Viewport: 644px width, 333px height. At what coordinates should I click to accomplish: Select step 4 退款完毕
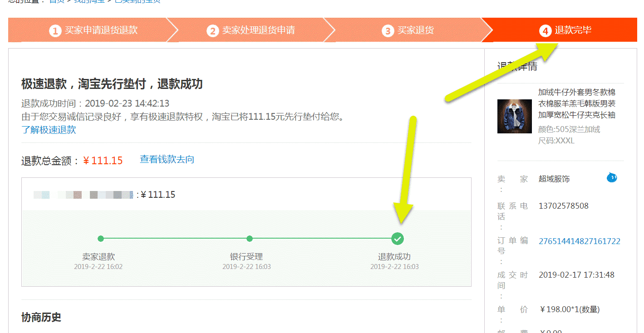click(565, 30)
